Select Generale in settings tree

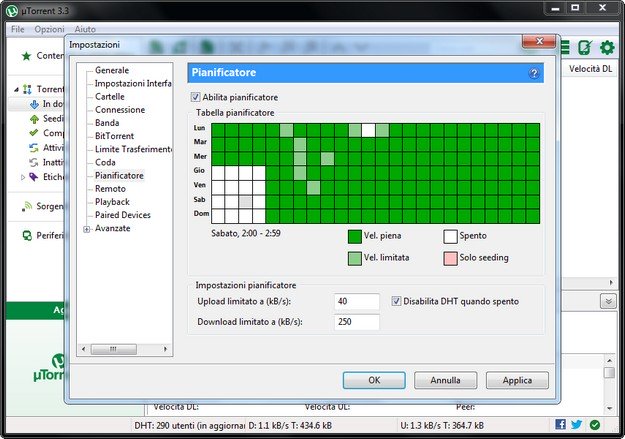pyautogui.click(x=112, y=70)
